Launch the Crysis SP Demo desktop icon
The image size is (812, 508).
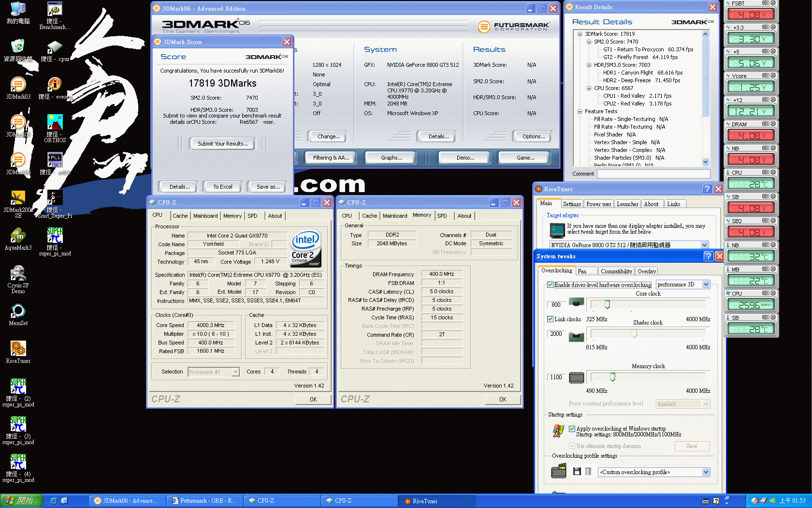18,279
